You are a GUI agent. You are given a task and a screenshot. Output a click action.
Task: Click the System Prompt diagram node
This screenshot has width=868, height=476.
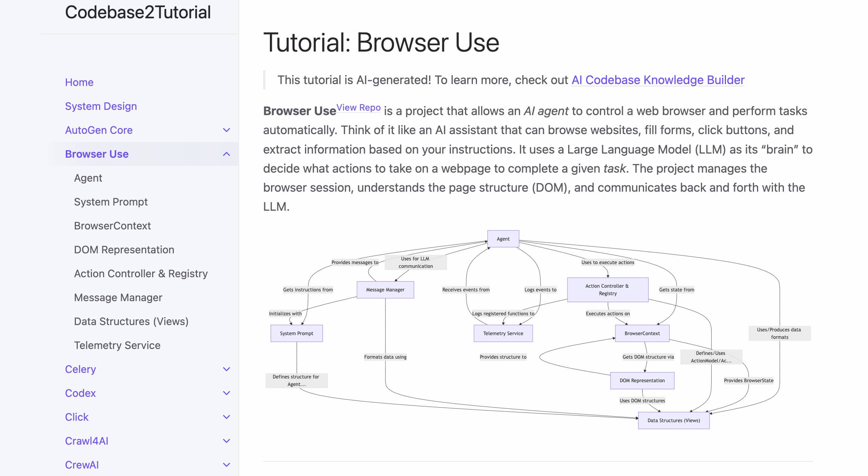pos(296,333)
